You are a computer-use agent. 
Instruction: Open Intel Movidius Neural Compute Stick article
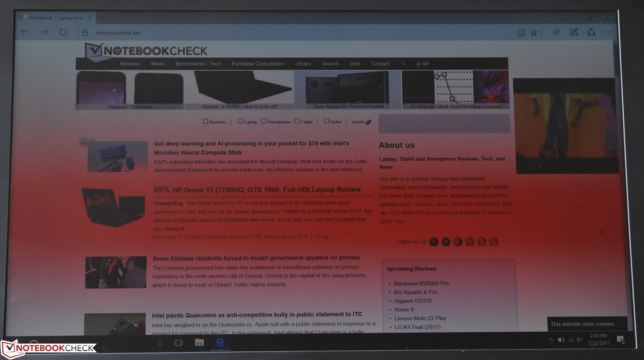click(251, 148)
